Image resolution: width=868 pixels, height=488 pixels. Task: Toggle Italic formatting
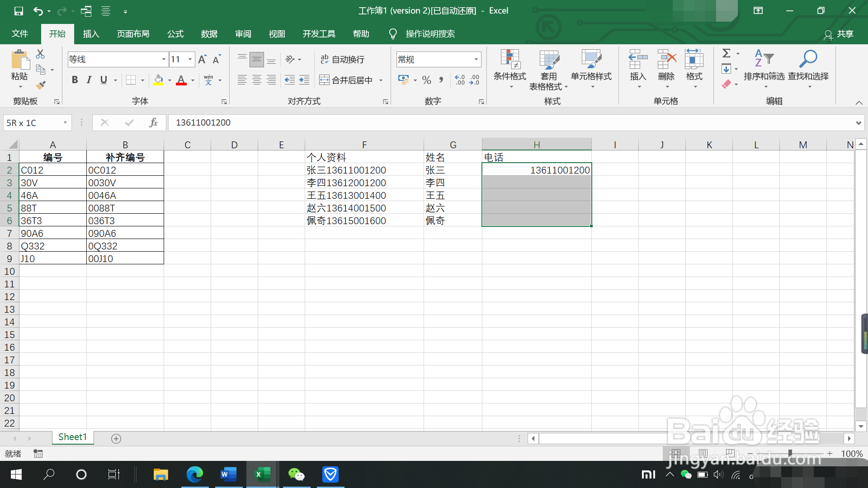[x=89, y=80]
